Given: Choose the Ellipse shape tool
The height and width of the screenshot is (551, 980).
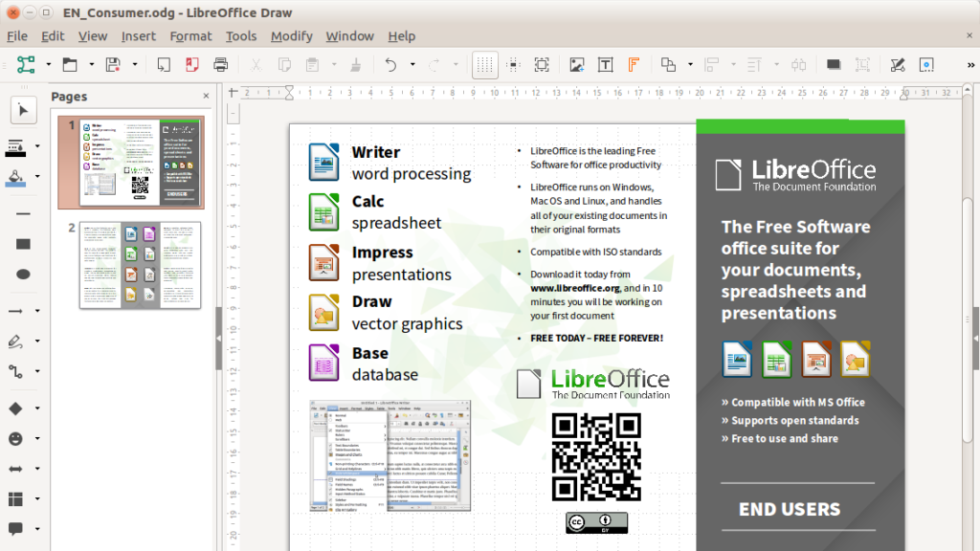Looking at the screenshot, I should tap(23, 275).
